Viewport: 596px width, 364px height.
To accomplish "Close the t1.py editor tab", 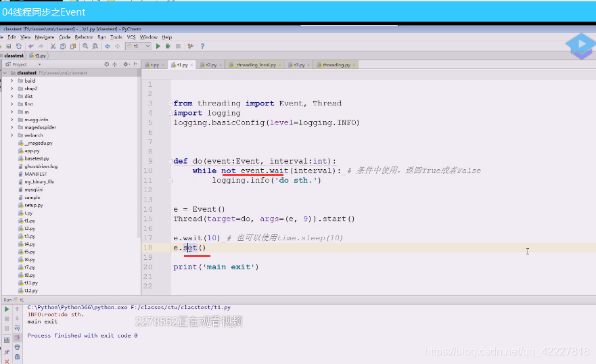I will [x=192, y=65].
